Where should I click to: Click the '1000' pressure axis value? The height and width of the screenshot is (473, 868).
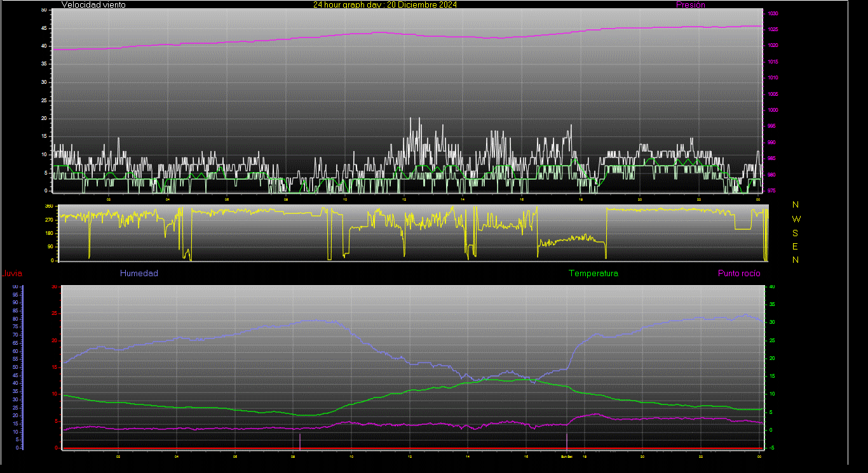tap(773, 110)
